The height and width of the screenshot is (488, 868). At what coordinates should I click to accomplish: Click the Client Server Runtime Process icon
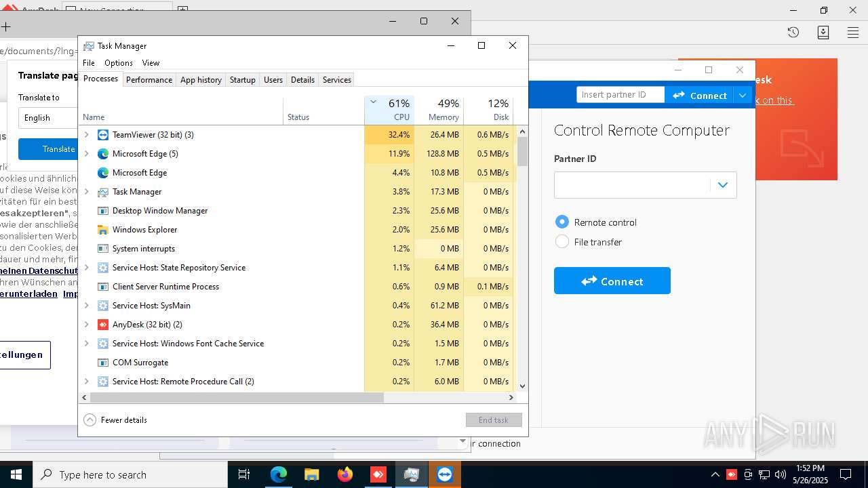103,287
